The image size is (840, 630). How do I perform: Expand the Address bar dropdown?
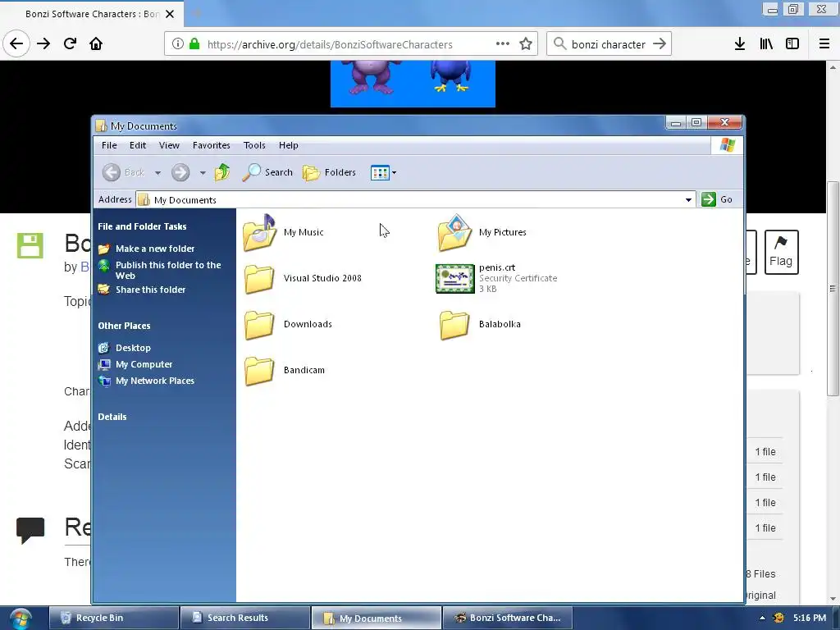tap(688, 200)
